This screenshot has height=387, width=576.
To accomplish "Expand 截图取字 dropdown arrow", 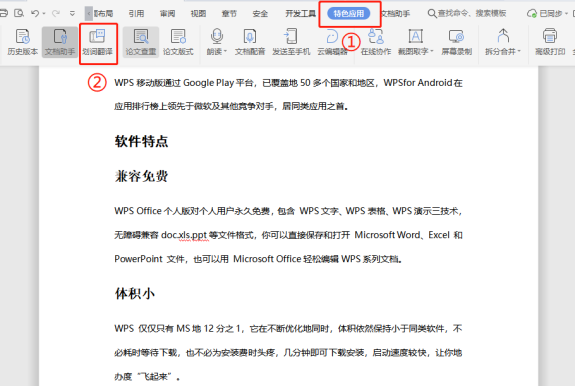I will (432, 52).
